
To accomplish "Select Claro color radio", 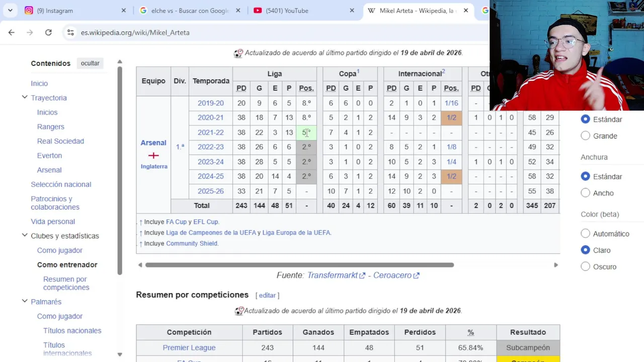I will click(x=585, y=250).
